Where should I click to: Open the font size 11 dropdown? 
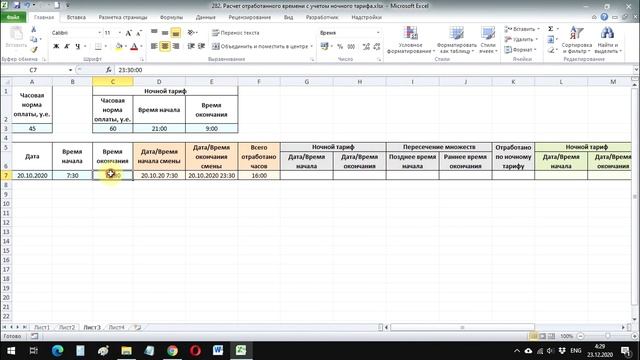tap(119, 33)
